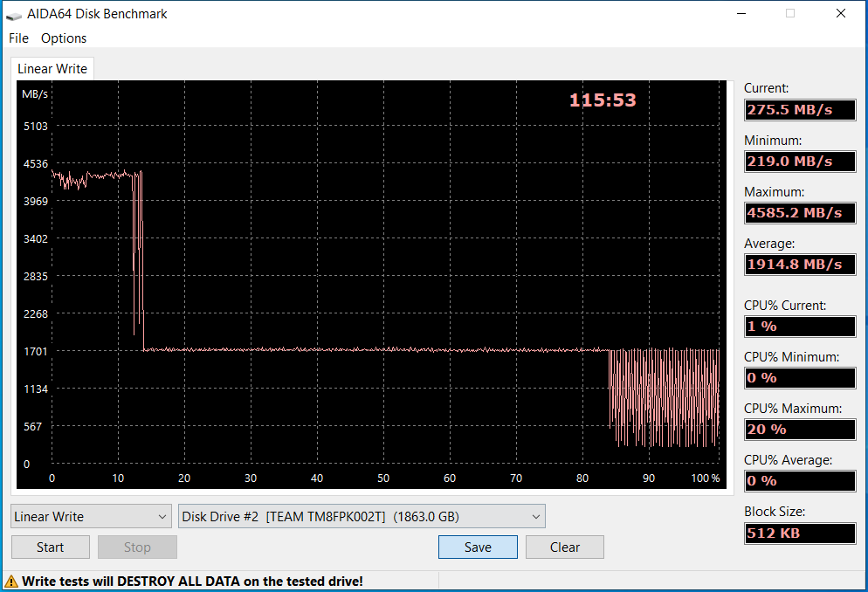Close the AIDA64 Disk Benchmark window
The image size is (868, 592).
(840, 13)
